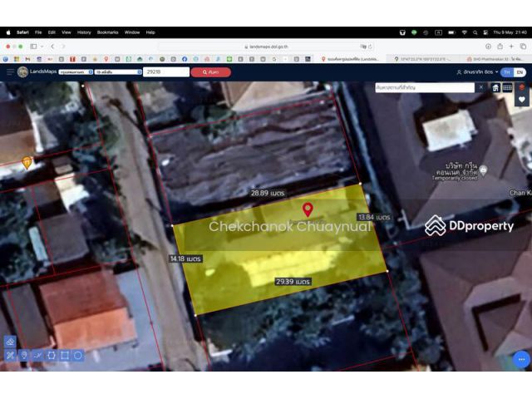Select the circle drawing tool
Screen dimensions: 532x399
pos(78,355)
